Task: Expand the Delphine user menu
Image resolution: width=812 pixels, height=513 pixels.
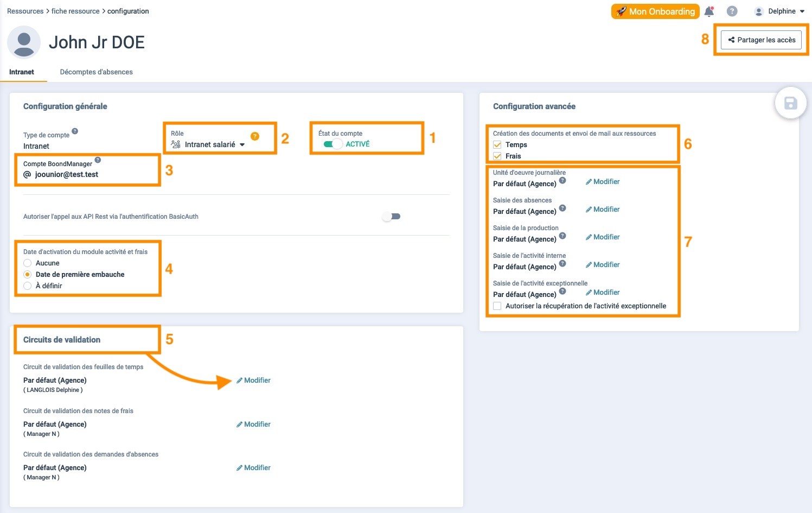Action: point(779,11)
